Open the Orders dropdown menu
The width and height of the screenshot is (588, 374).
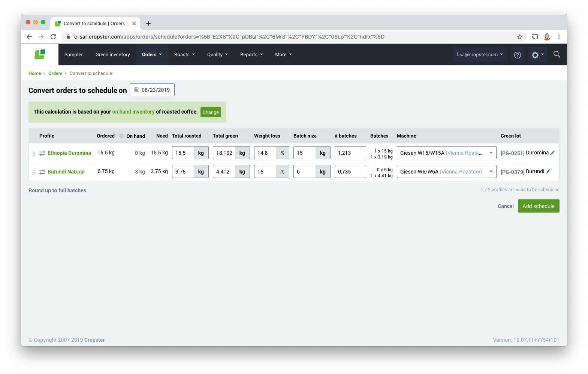click(x=152, y=54)
